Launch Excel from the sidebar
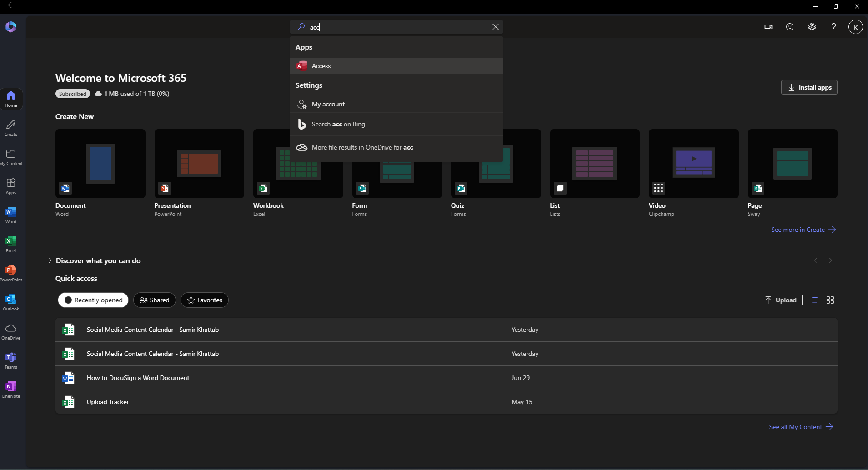Viewport: 868px width, 470px height. coord(11,245)
